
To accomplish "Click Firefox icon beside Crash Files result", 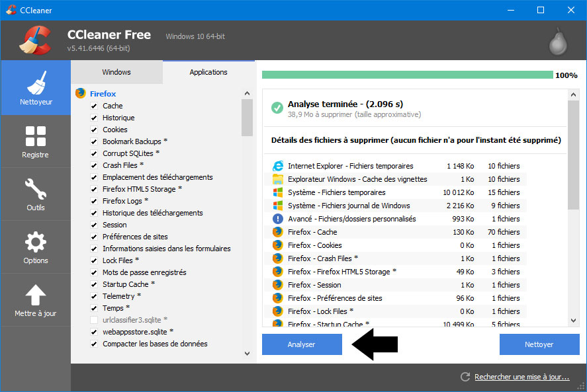I will [278, 258].
